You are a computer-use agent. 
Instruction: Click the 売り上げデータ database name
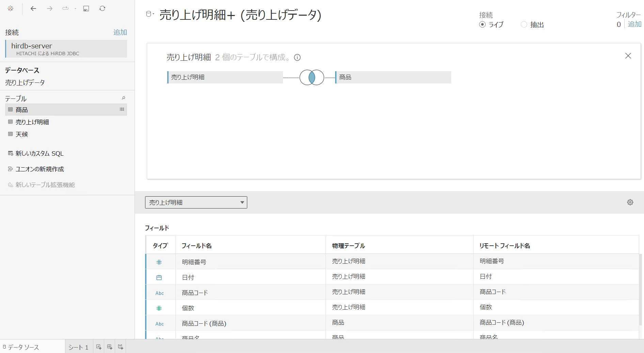coord(25,82)
